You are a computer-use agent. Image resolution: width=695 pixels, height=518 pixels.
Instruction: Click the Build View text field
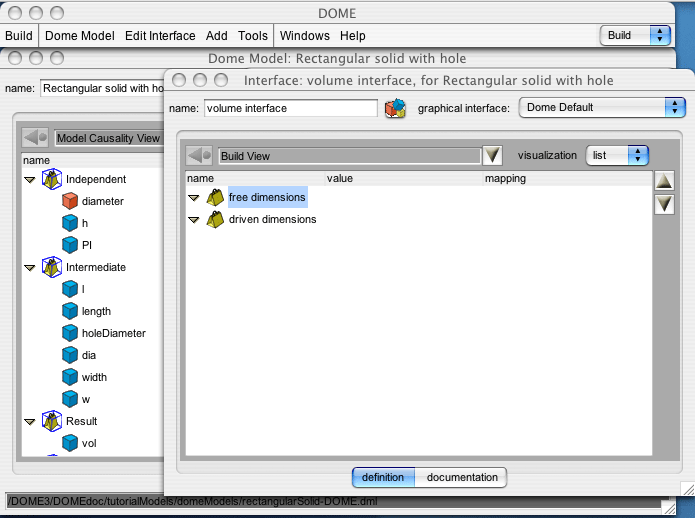pos(349,156)
